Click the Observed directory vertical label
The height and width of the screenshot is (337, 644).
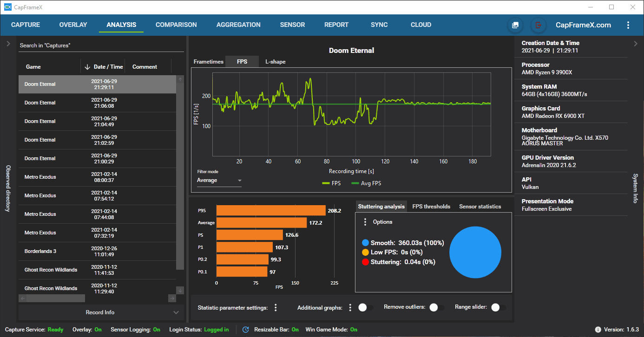tap(8, 188)
